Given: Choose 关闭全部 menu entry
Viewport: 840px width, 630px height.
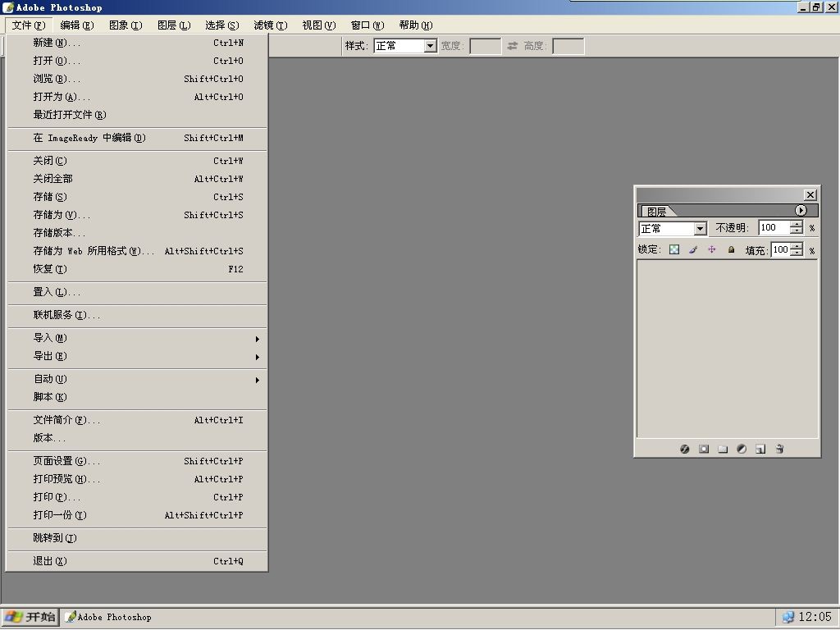Looking at the screenshot, I should point(137,179).
